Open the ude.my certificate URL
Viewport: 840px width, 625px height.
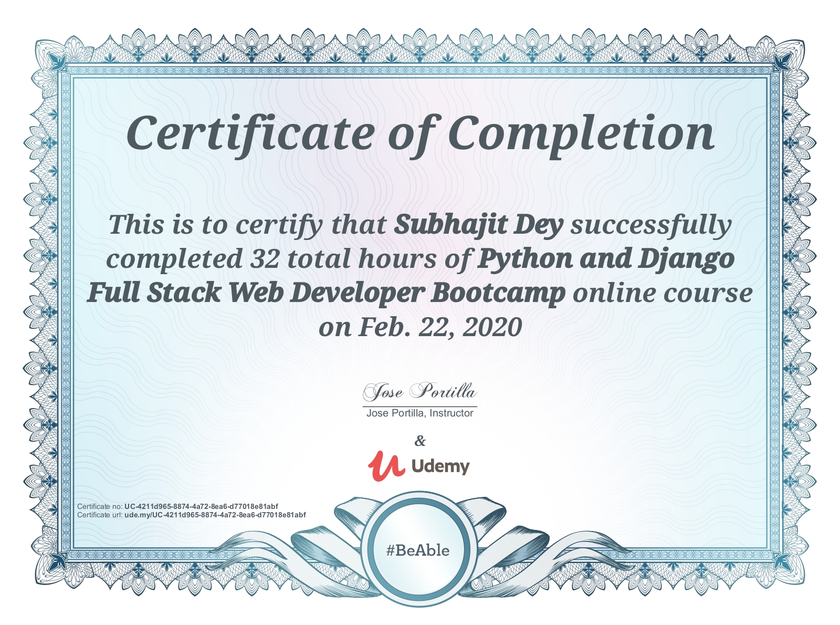coord(215,515)
